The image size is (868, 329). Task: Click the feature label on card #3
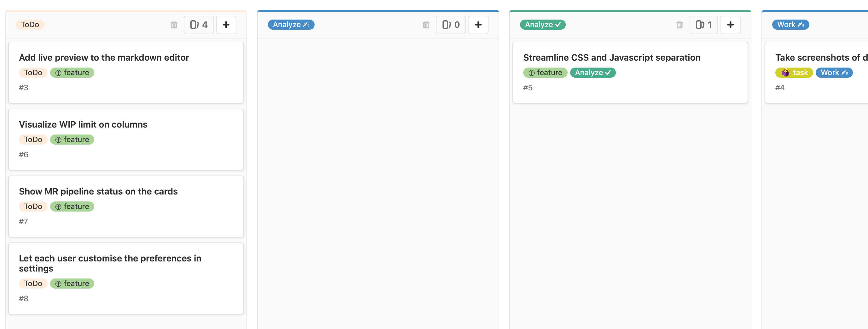click(72, 72)
